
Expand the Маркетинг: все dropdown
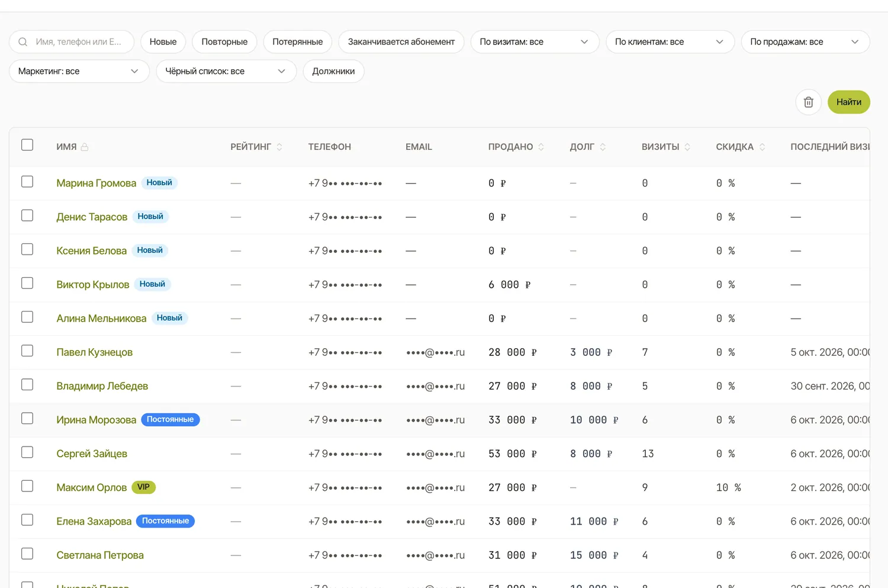click(x=79, y=71)
